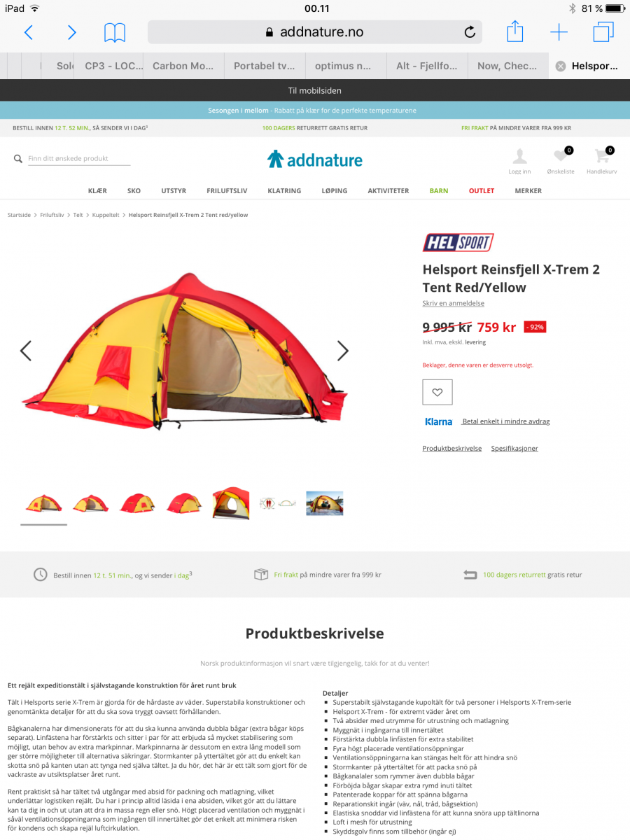The image size is (630, 840).
Task: Click the Spesifikasjoner link
Action: tap(514, 448)
